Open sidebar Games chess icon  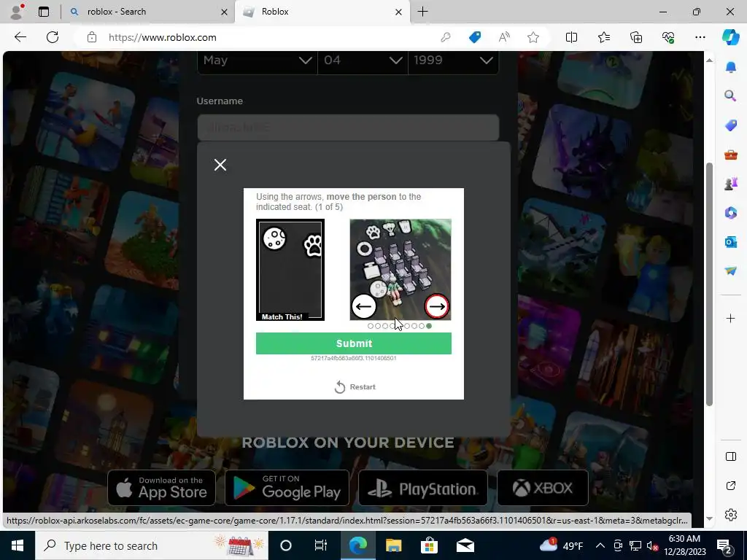(730, 184)
